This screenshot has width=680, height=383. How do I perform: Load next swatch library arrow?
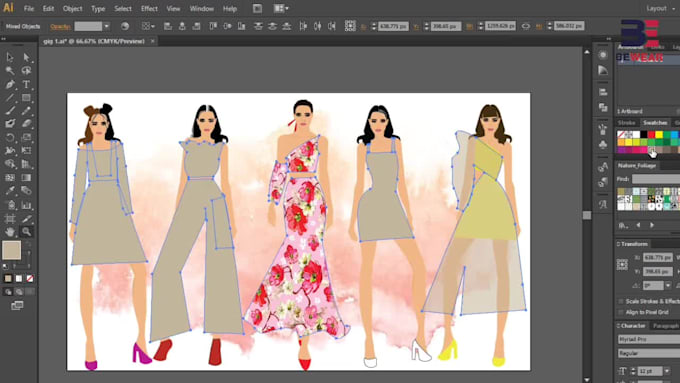click(x=652, y=225)
